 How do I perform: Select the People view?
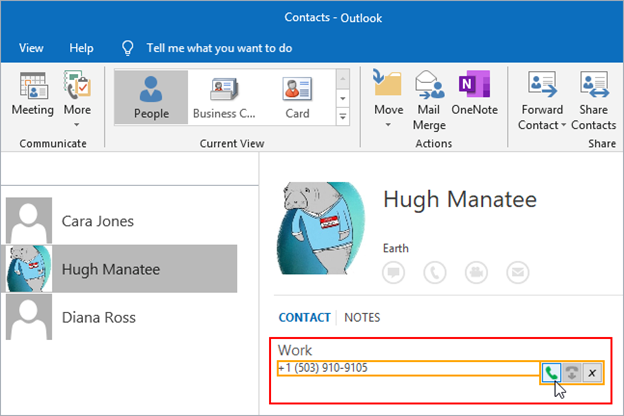point(151,97)
